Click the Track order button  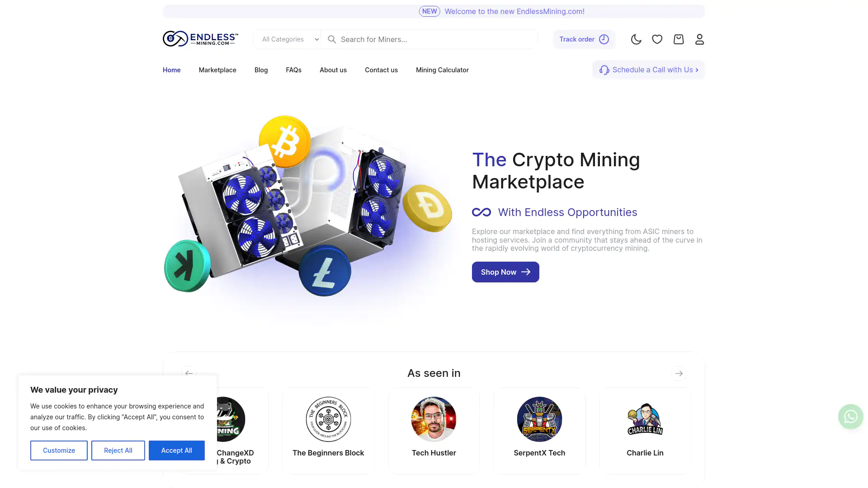click(584, 39)
